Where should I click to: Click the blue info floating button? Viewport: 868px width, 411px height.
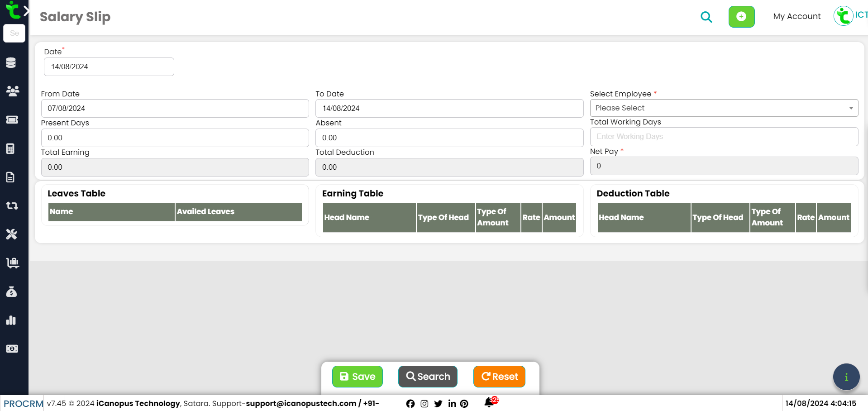pos(846,377)
